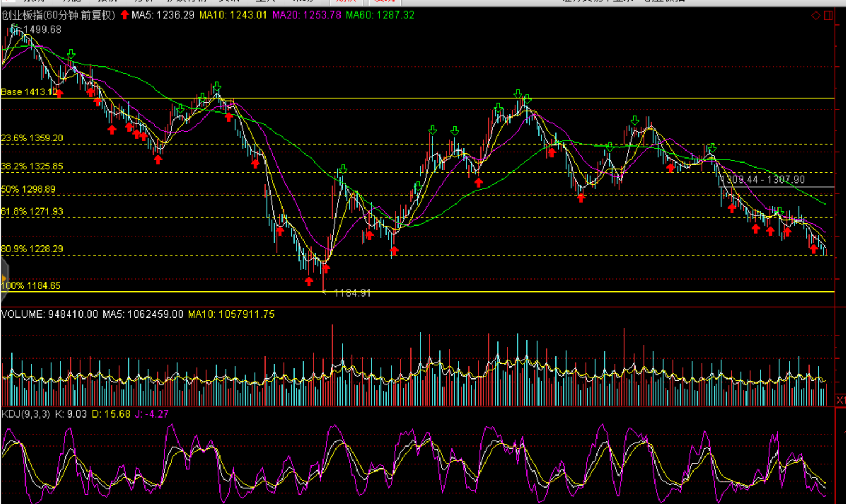Click the red arrow beside the Base 1413.12 label

pos(60,93)
